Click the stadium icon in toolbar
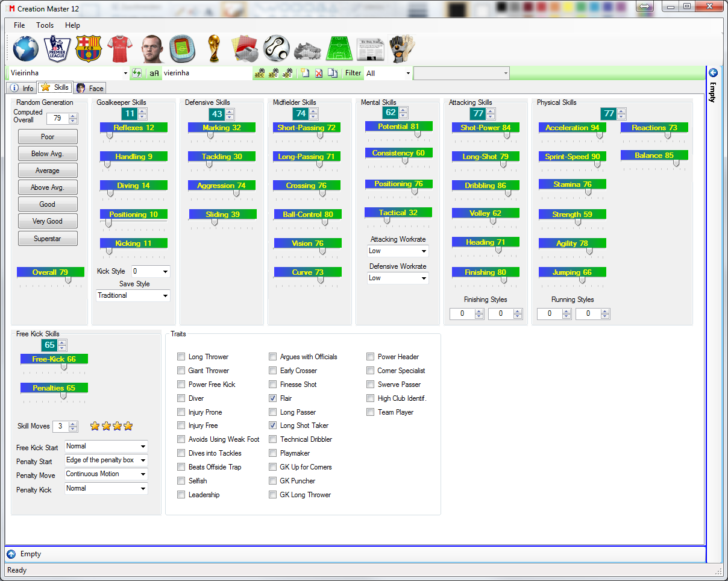The image size is (728, 581). tap(181, 49)
